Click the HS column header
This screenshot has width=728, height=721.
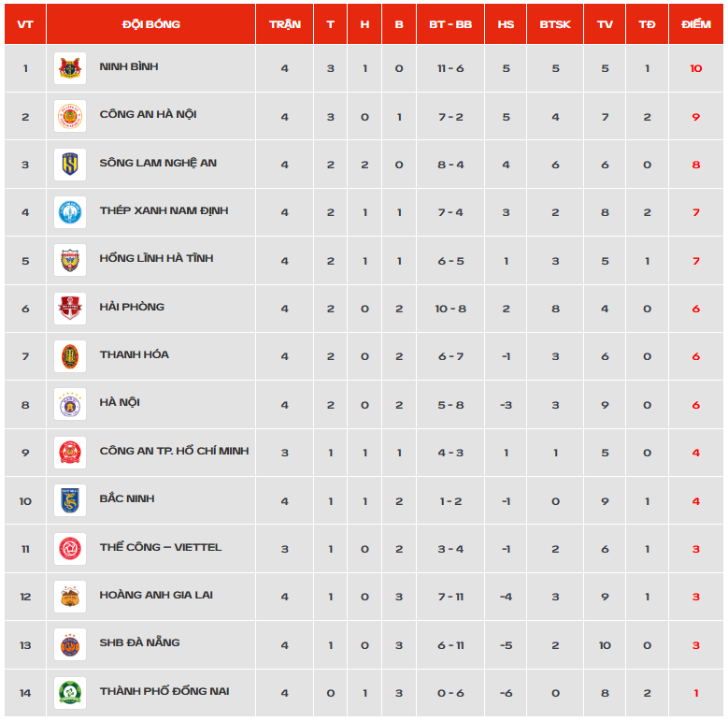click(x=506, y=24)
